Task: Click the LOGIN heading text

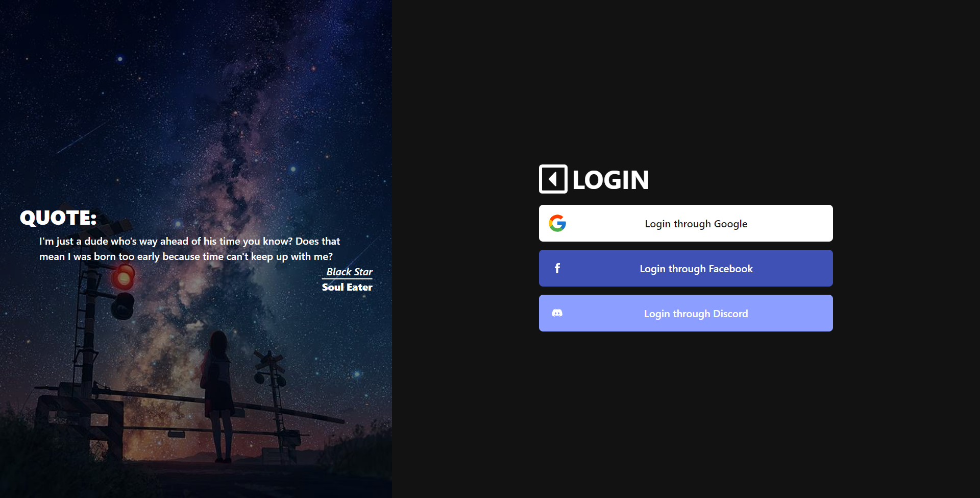Action: point(610,180)
